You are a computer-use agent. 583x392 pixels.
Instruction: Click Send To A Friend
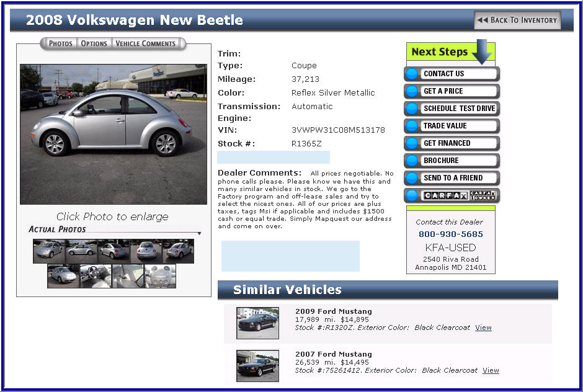[x=452, y=178]
